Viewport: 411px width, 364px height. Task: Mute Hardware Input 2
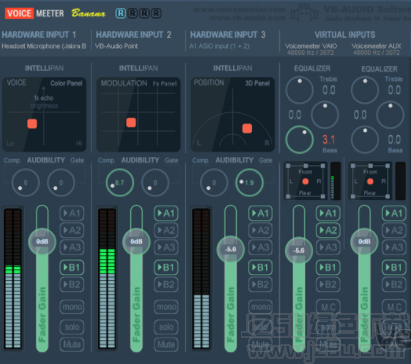coord(166,344)
